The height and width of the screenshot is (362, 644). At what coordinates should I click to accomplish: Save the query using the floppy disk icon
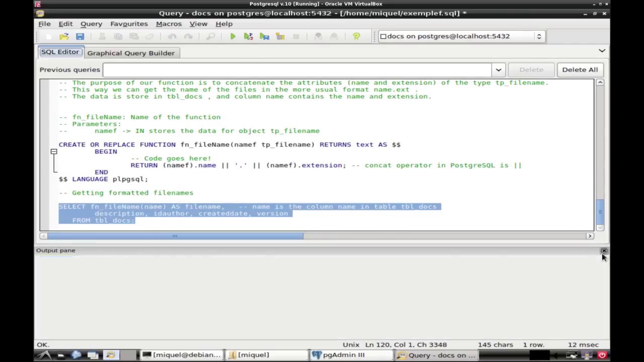tap(80, 36)
